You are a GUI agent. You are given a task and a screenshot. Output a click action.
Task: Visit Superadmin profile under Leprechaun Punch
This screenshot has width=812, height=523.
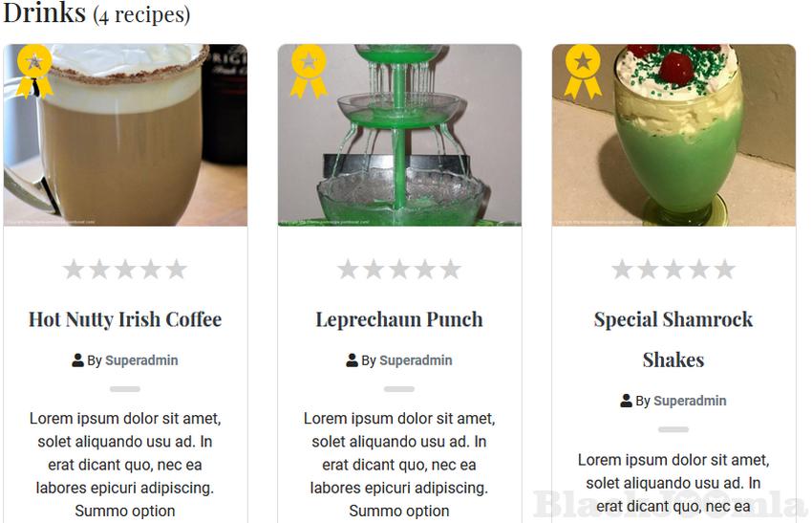click(x=416, y=360)
